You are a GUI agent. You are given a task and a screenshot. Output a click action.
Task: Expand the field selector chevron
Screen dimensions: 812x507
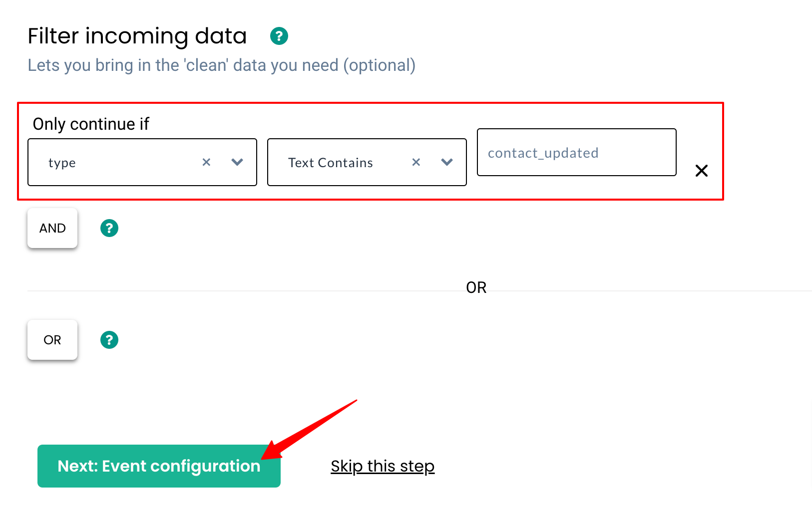pyautogui.click(x=237, y=162)
